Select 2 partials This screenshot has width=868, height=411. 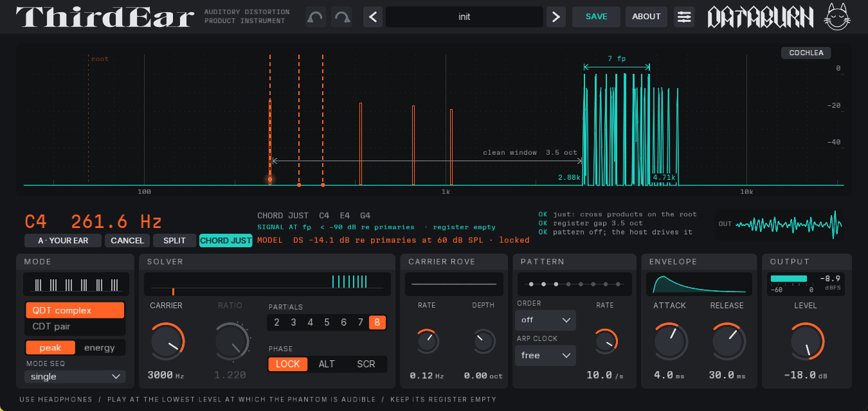(x=276, y=322)
